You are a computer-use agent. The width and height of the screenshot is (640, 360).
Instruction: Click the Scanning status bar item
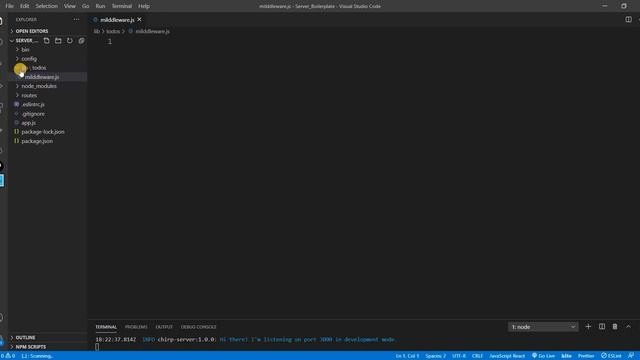[x=37, y=356]
